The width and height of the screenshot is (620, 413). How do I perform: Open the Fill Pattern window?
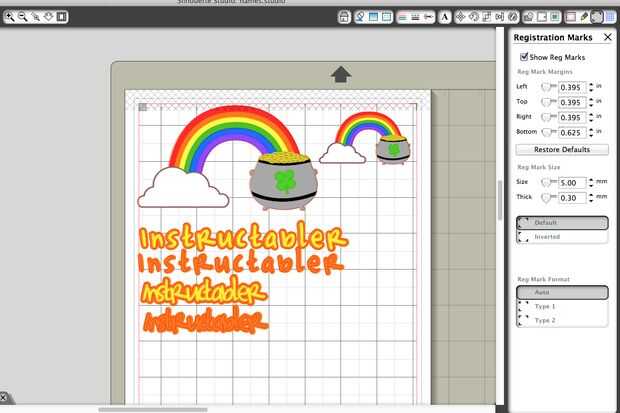[386, 17]
